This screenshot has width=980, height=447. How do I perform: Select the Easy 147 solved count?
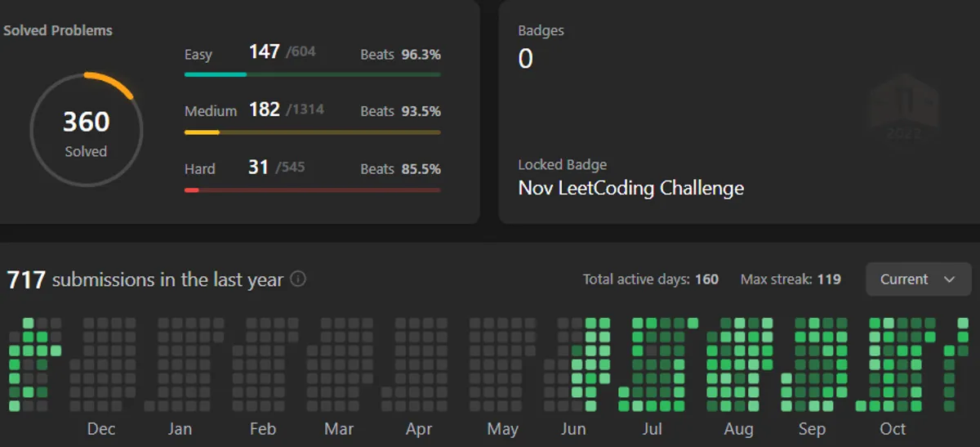[264, 52]
